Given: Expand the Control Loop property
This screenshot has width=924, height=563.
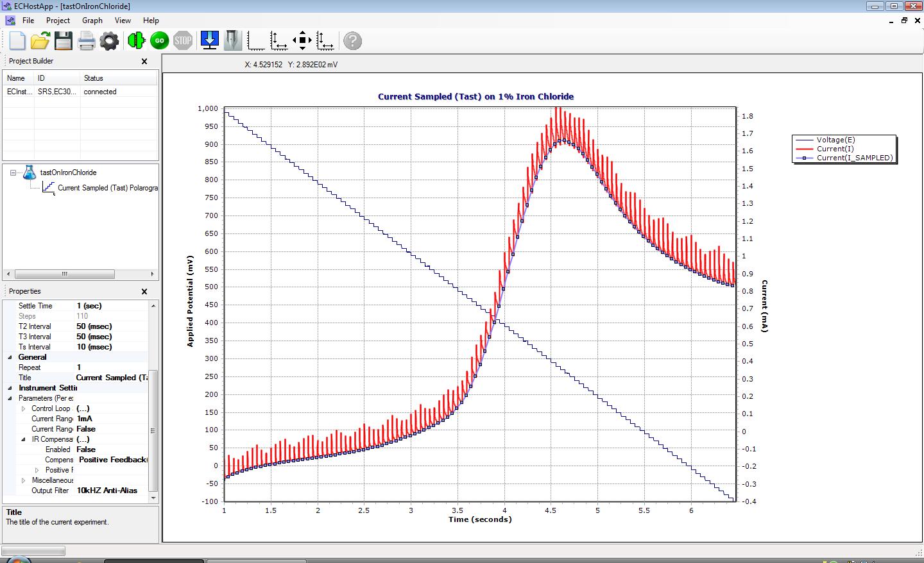Looking at the screenshot, I should [24, 408].
